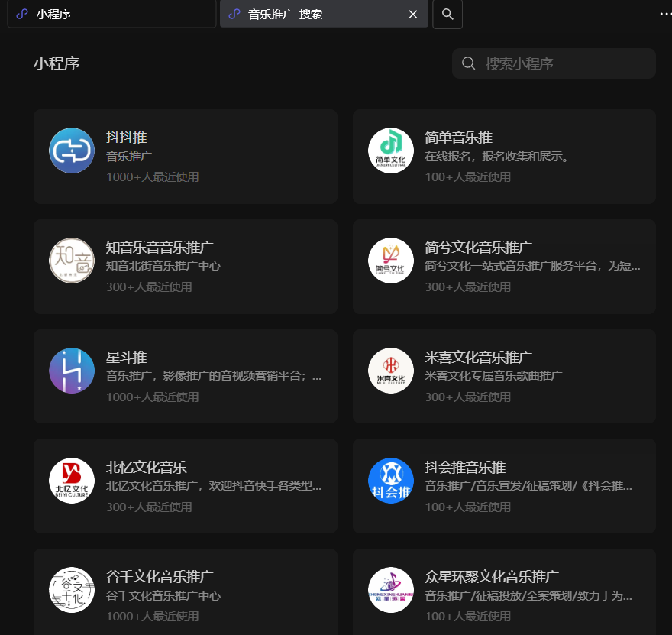Open the 星斗推 gradient logo
Image resolution: width=672 pixels, height=635 pixels.
tap(72, 371)
